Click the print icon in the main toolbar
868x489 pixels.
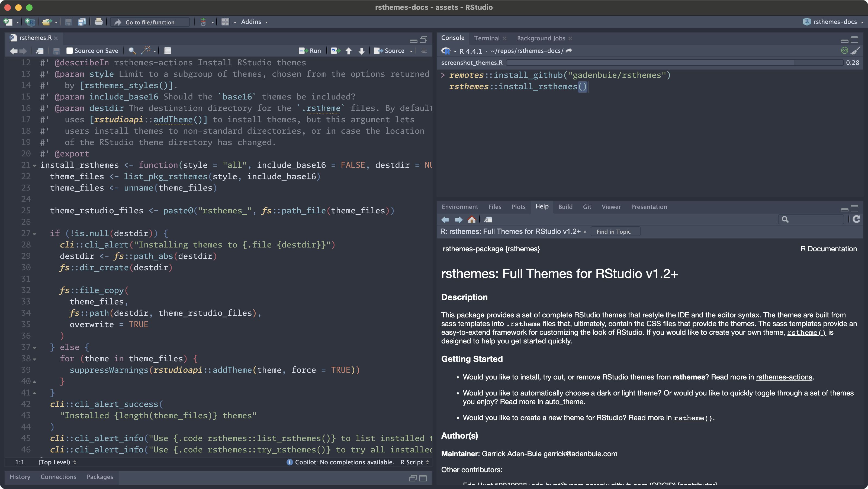pos(98,22)
